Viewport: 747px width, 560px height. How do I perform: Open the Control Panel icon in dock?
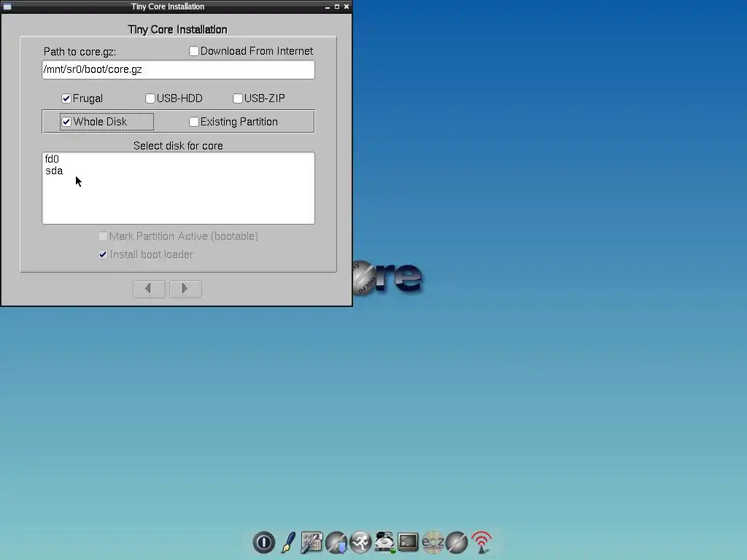click(x=311, y=542)
